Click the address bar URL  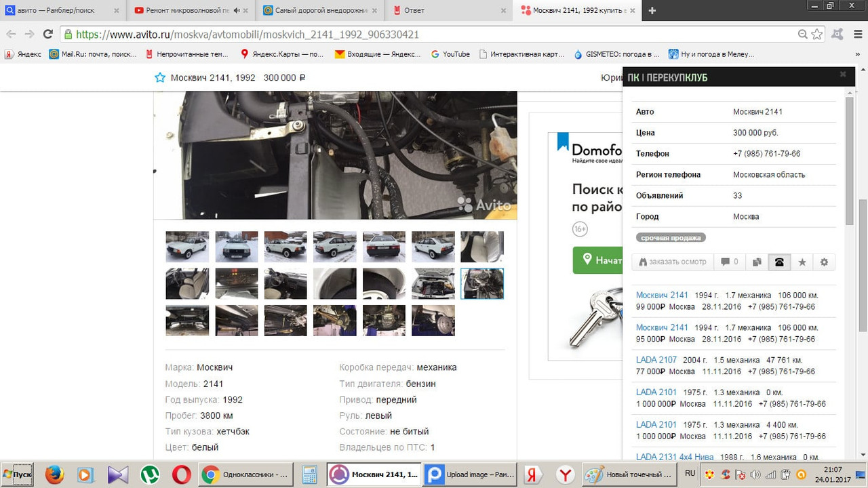[248, 34]
